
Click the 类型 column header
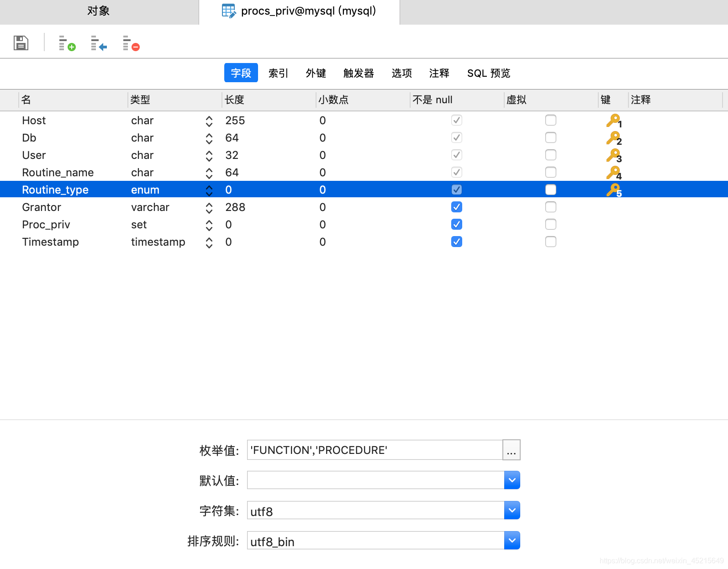point(174,100)
